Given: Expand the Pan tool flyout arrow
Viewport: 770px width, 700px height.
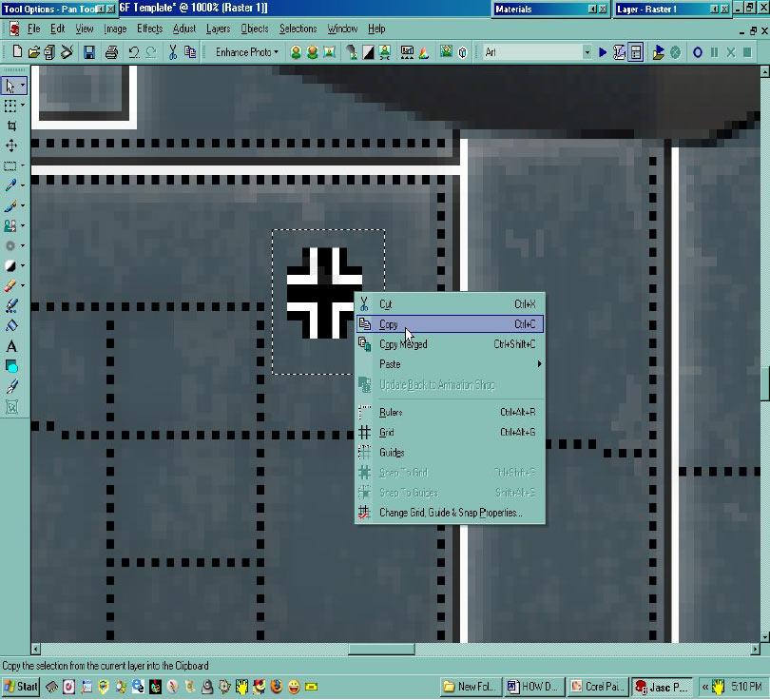Looking at the screenshot, I should pos(23,87).
